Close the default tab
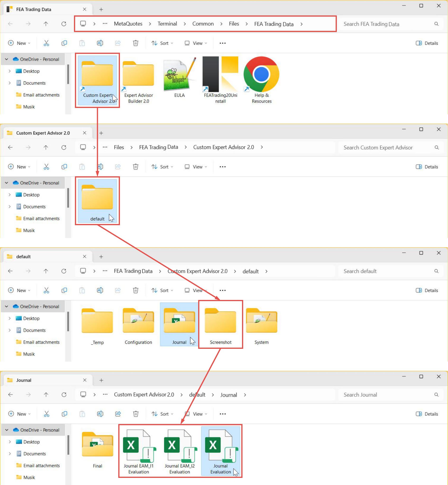 pyautogui.click(x=84, y=256)
